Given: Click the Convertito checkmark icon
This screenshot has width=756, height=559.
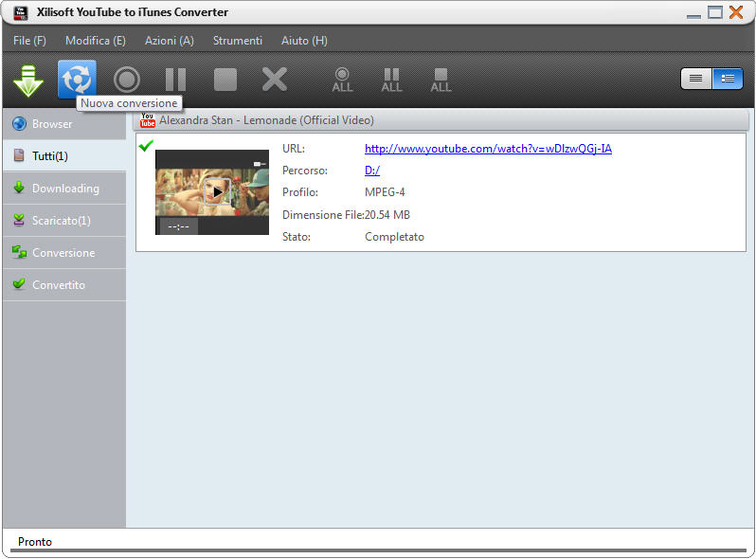Looking at the screenshot, I should click(19, 283).
